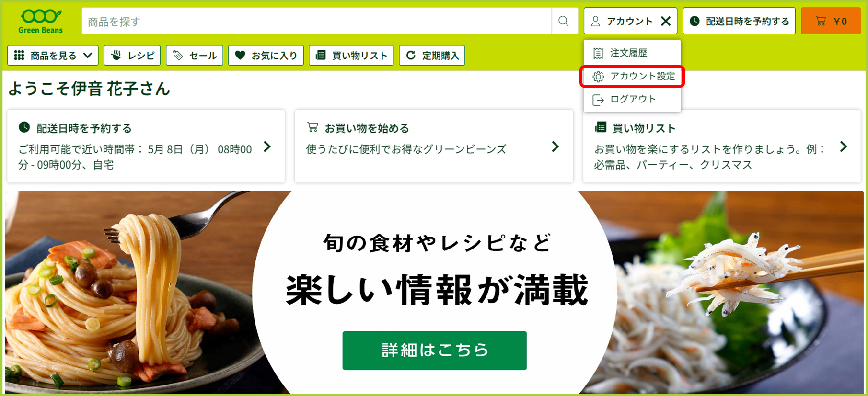Click the 詳細はこちら green button
The image size is (868, 396).
tap(434, 351)
